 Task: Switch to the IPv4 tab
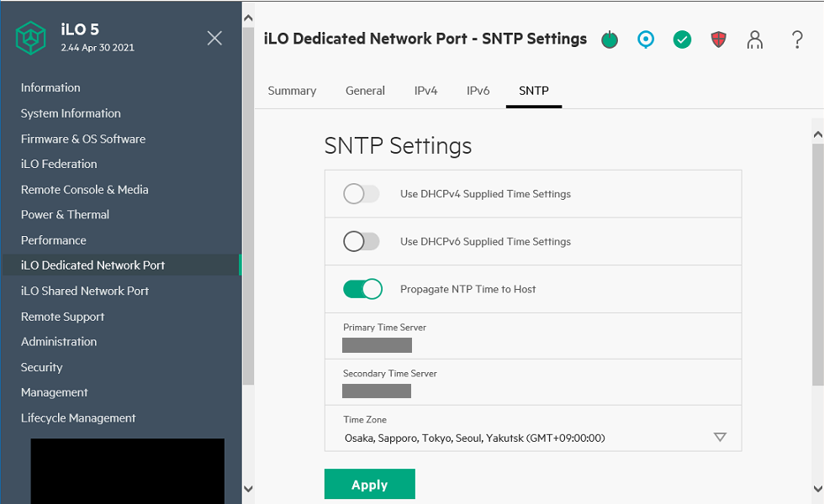[425, 91]
